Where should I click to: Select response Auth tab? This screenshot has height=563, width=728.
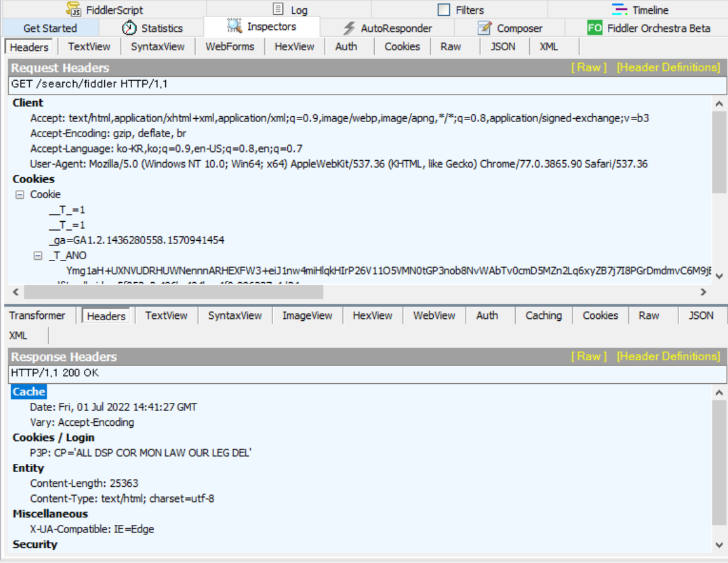coord(487,316)
